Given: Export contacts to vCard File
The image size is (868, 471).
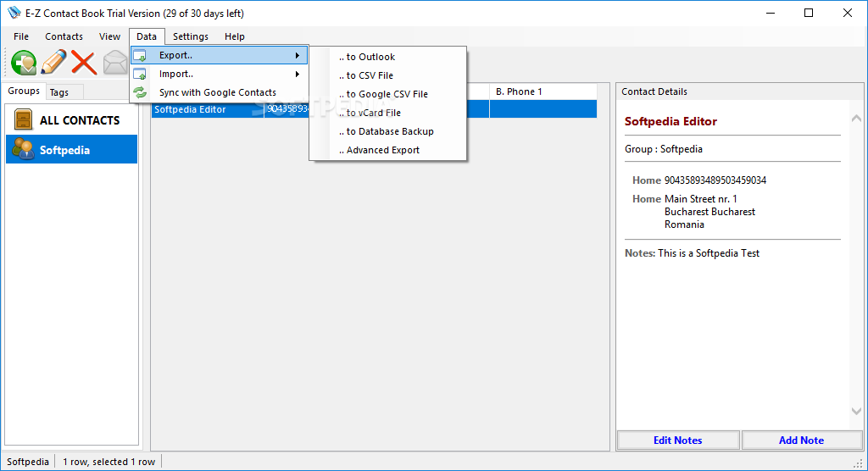Looking at the screenshot, I should 387,113.
